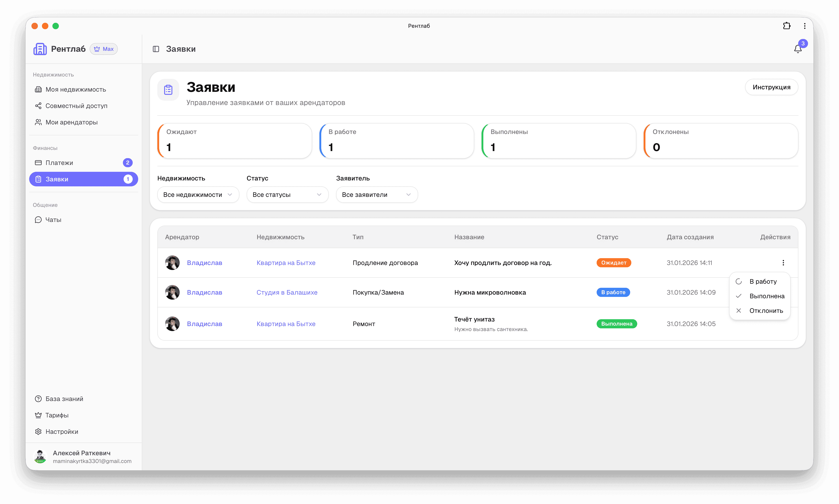Open the window's three-dot menu
The image size is (839, 504).
pos(804,26)
